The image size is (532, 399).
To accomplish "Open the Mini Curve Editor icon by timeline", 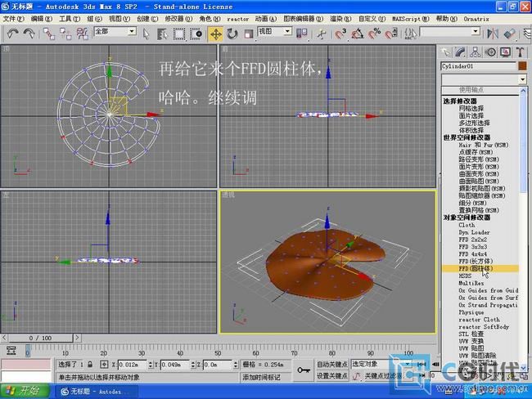I will (x=11, y=350).
